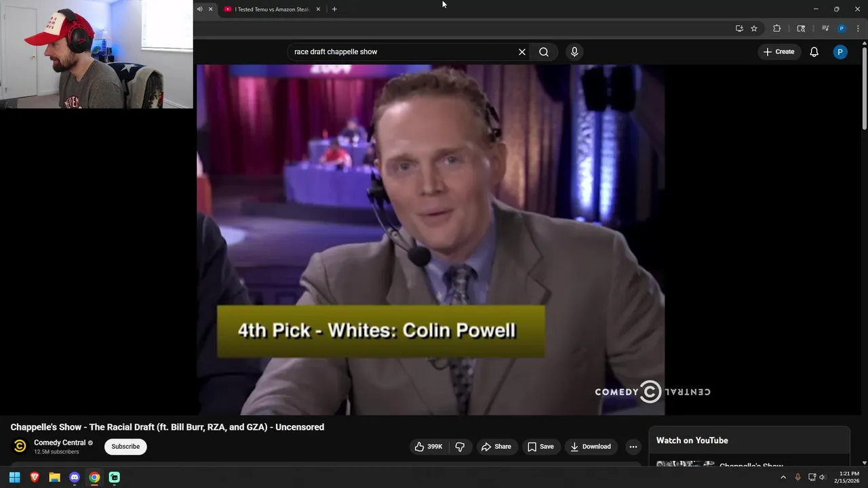Viewport: 868px width, 488px height.
Task: Open more actions ellipsis menu
Action: tap(633, 447)
